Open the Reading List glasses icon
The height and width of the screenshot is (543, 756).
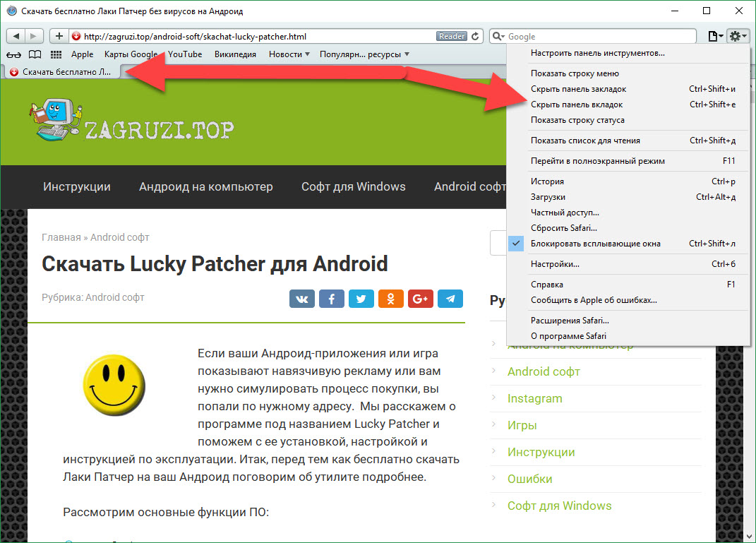tap(14, 54)
